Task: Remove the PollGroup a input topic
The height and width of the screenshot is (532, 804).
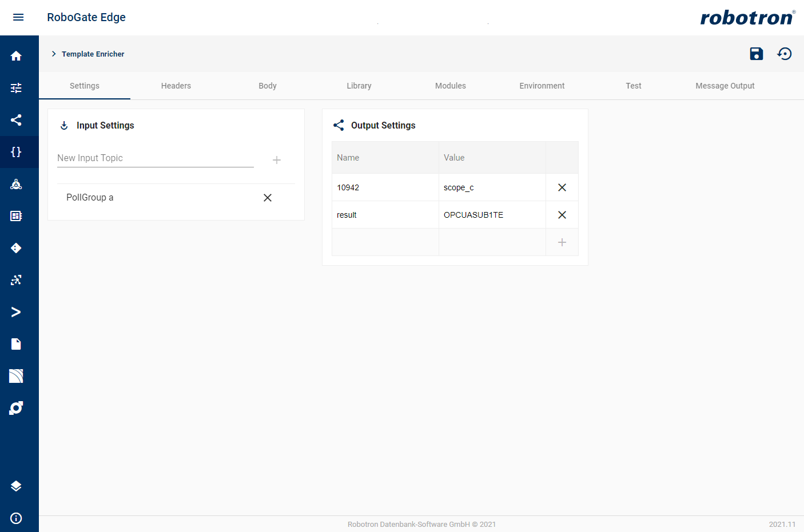Action: click(x=268, y=198)
